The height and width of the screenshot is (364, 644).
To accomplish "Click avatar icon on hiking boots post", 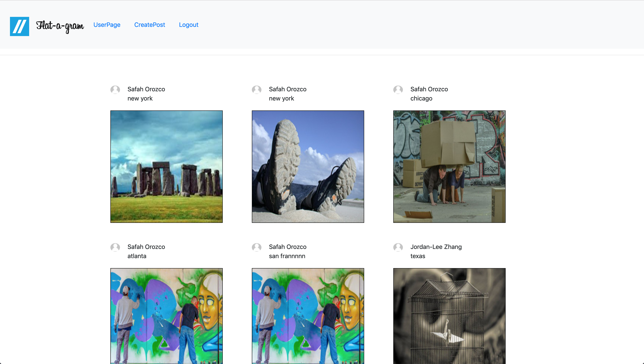I will (256, 90).
